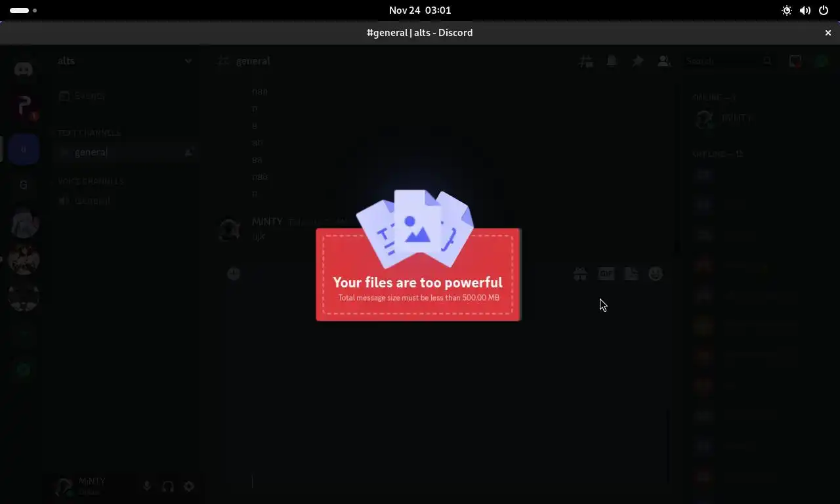The width and height of the screenshot is (840, 504).
Task: Click the General voice channel speaker icon
Action: pos(64,201)
